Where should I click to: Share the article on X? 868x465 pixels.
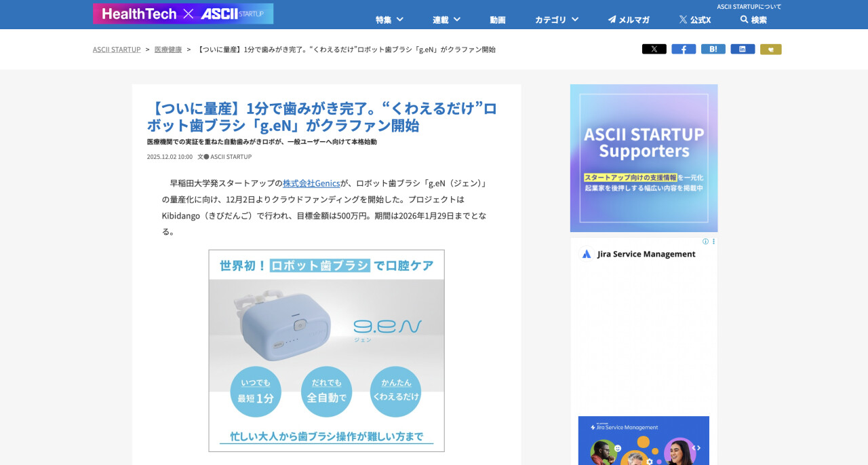[654, 49]
